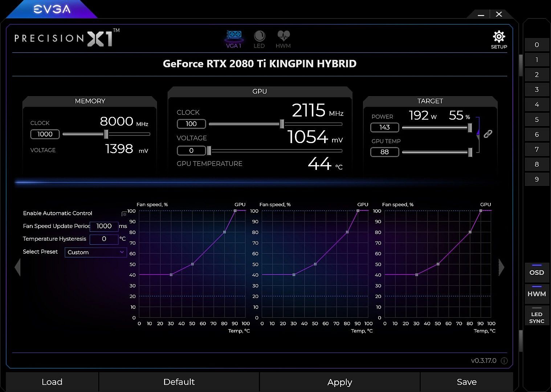Viewport: 551px width, 392px height.
Task: Toggle the power and temp link icon
Action: point(488,134)
